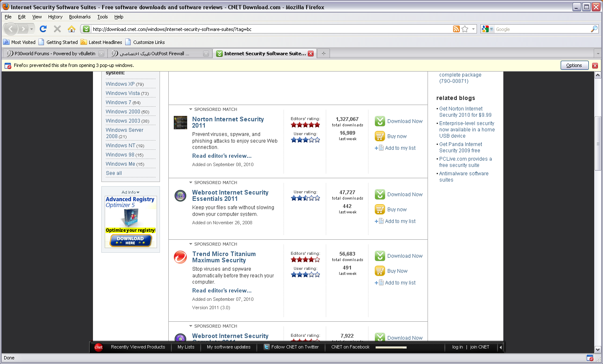Open Customize Links bookmark
The image size is (603, 364).
click(x=145, y=42)
